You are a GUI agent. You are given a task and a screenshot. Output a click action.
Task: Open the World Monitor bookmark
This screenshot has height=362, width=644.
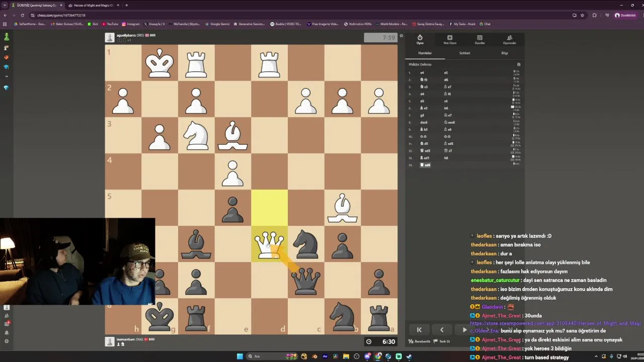[x=391, y=24]
